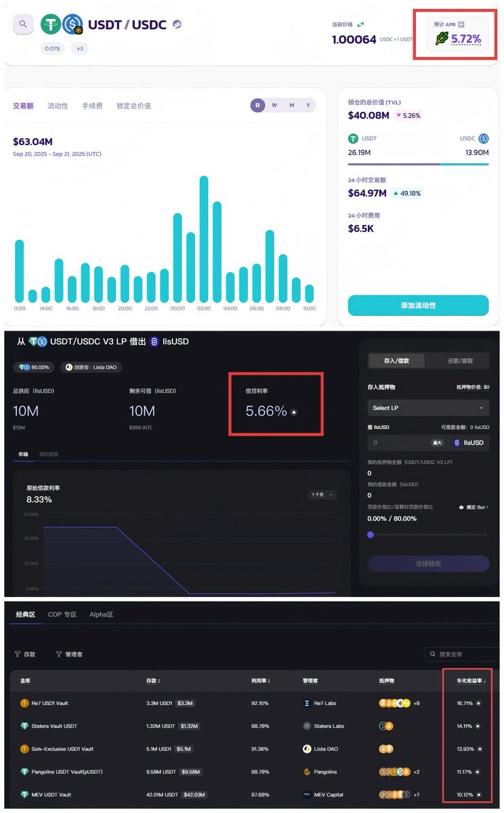Click the USDC token icon in the TVL panel
The image size is (504, 813).
coord(484,138)
